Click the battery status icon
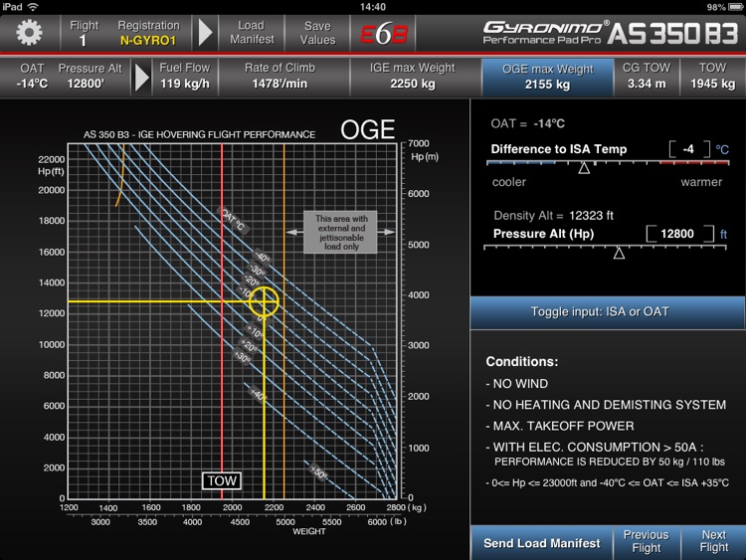This screenshot has width=746, height=560. tap(736, 7)
